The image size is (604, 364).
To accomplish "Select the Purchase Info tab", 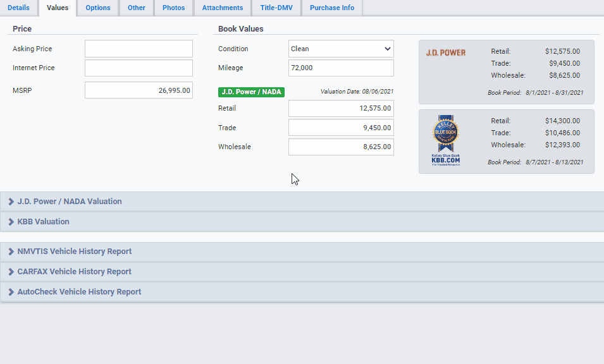I will (x=332, y=8).
